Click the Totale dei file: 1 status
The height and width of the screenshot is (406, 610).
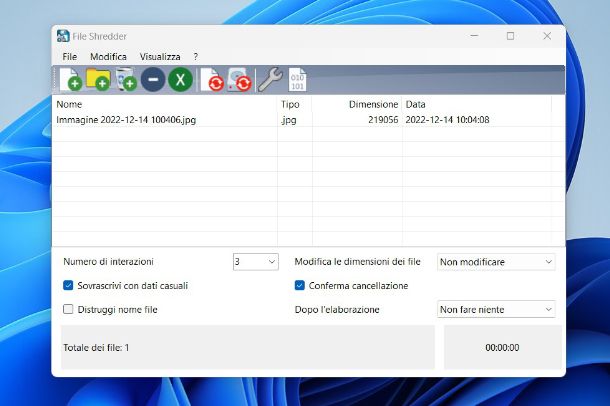tap(96, 348)
